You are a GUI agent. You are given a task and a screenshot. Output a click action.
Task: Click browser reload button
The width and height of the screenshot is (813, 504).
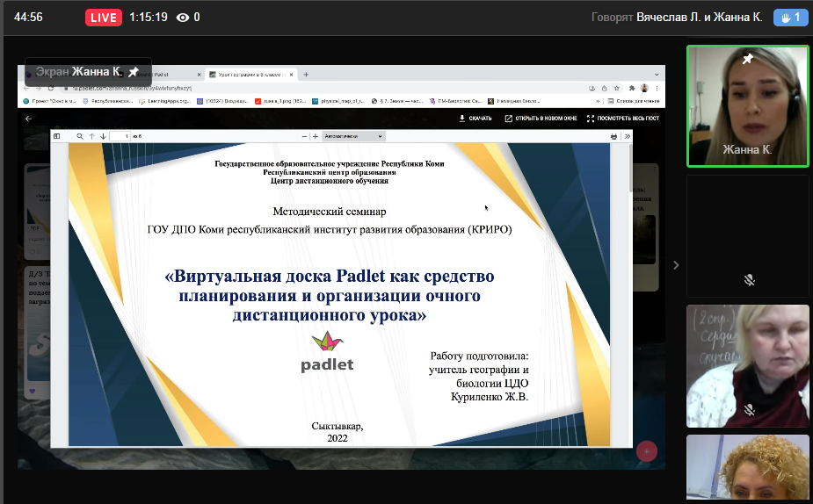click(x=51, y=88)
